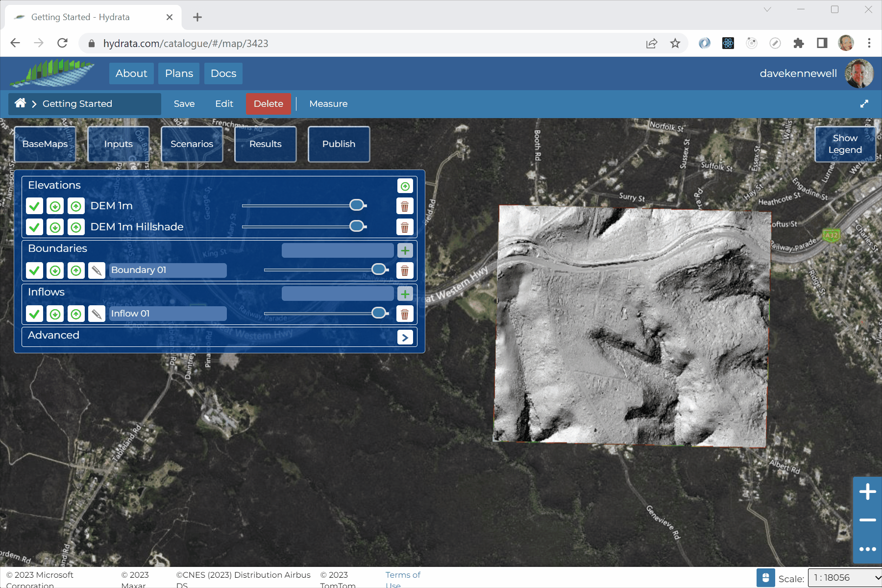This screenshot has width=882, height=588.
Task: Open the Scenarios tab
Action: pos(192,144)
